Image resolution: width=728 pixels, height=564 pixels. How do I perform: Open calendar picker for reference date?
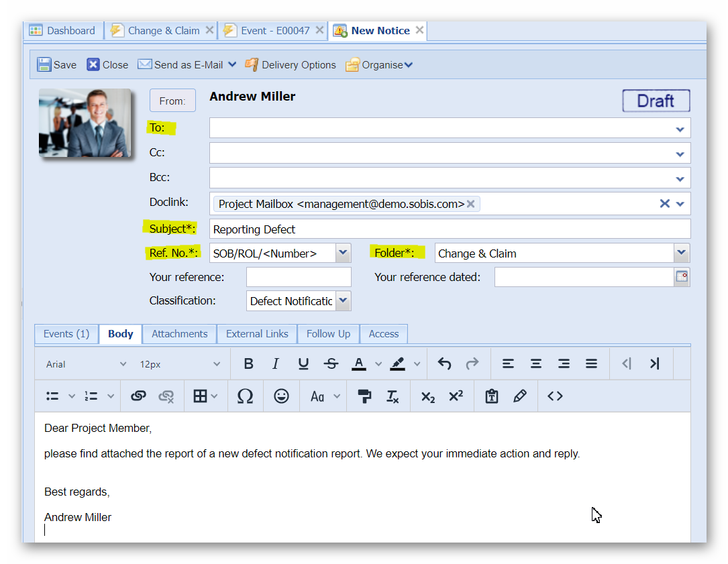pos(682,276)
